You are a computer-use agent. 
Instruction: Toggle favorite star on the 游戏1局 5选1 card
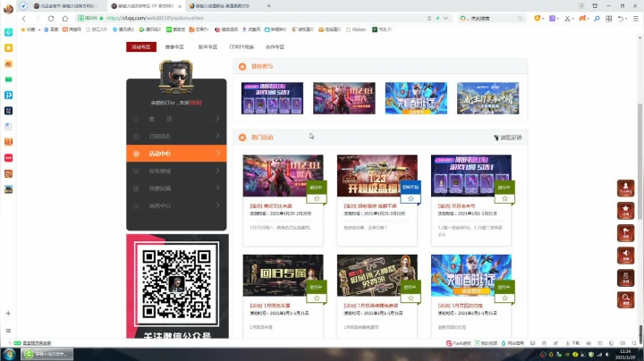coord(504,199)
